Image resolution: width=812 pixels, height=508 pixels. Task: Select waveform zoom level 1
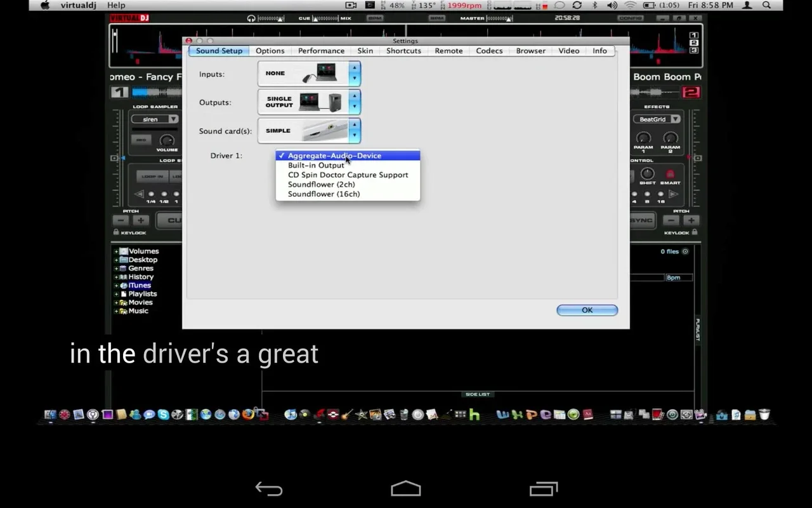(694, 36)
